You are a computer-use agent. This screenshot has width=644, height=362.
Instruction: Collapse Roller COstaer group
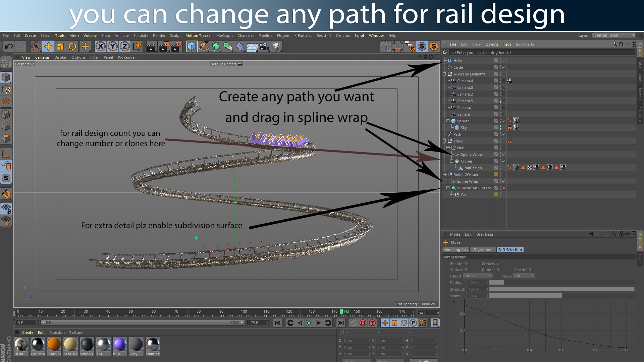pos(444,175)
